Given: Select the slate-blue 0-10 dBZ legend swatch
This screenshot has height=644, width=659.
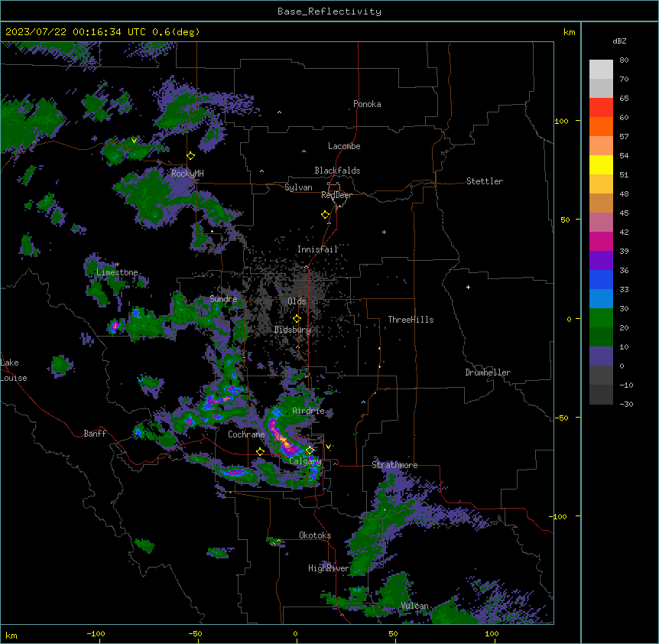Looking at the screenshot, I should click(x=601, y=356).
